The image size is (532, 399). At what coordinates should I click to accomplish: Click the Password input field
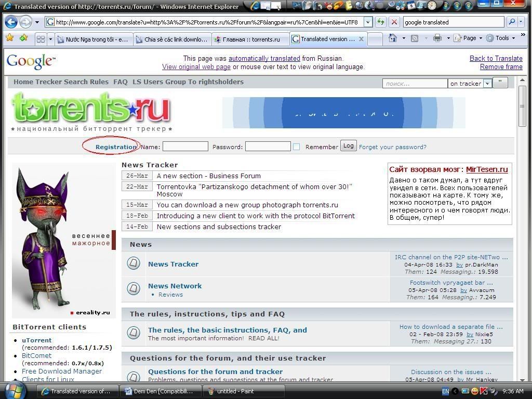pyautogui.click(x=268, y=147)
